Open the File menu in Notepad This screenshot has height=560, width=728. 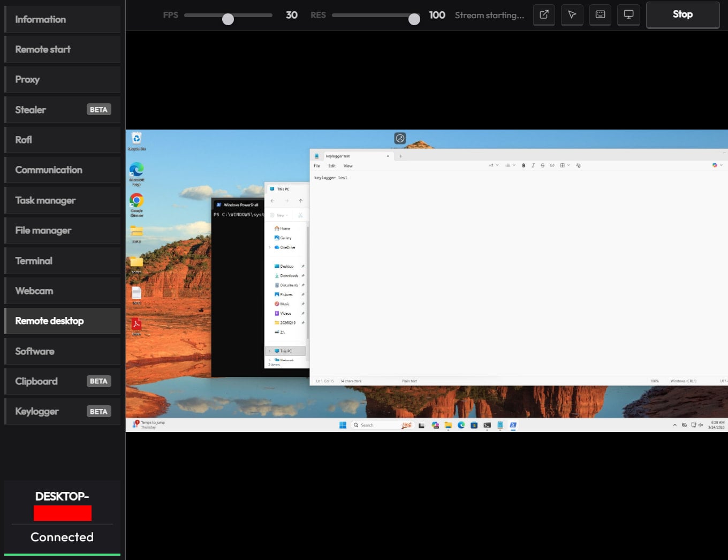click(x=316, y=166)
